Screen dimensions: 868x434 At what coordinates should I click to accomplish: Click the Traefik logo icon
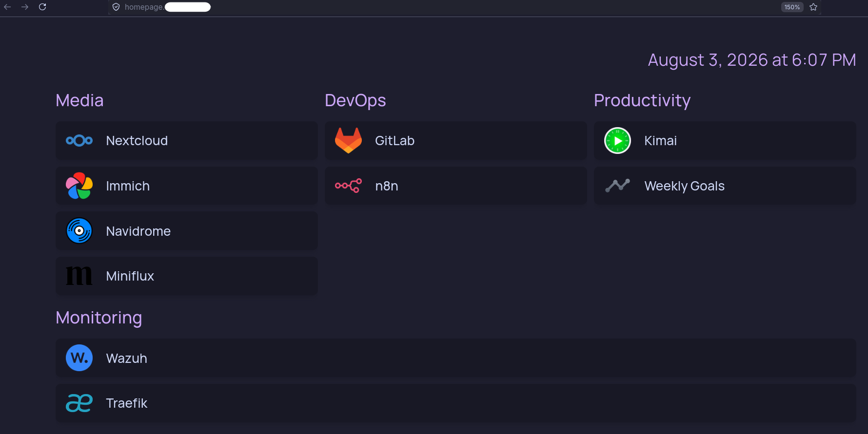[79, 403]
